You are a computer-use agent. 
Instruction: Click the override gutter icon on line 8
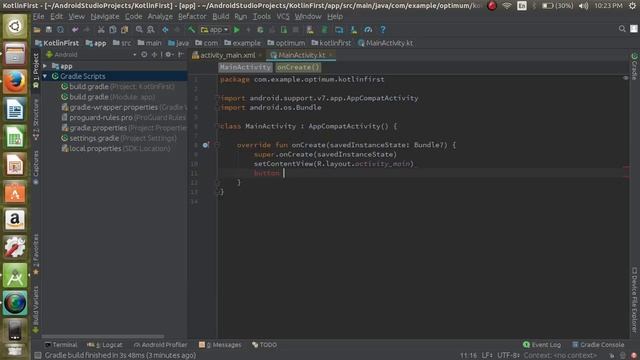206,145
